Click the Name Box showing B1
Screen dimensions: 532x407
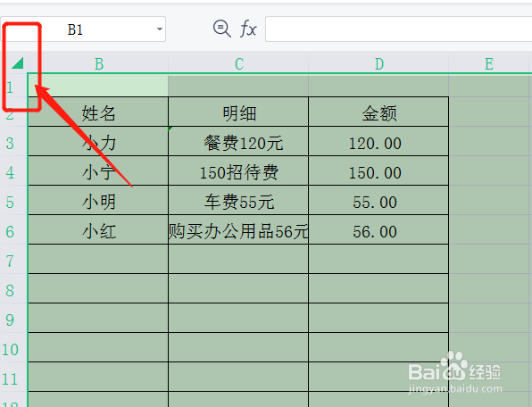pyautogui.click(x=83, y=29)
